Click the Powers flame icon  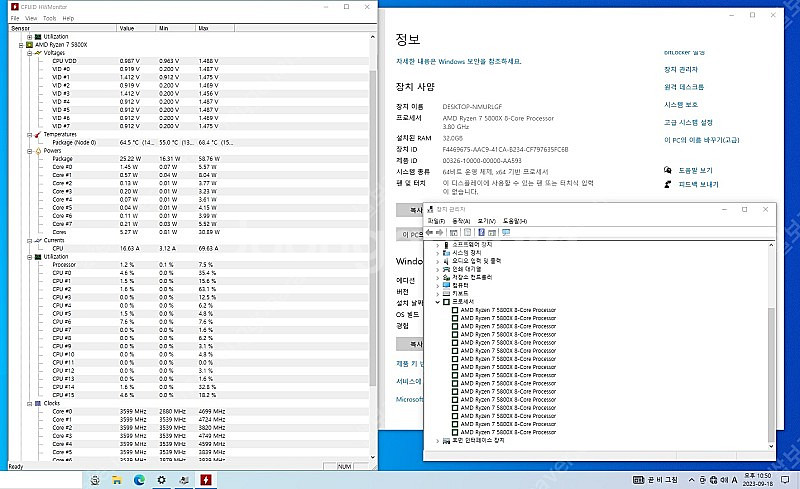(38, 151)
